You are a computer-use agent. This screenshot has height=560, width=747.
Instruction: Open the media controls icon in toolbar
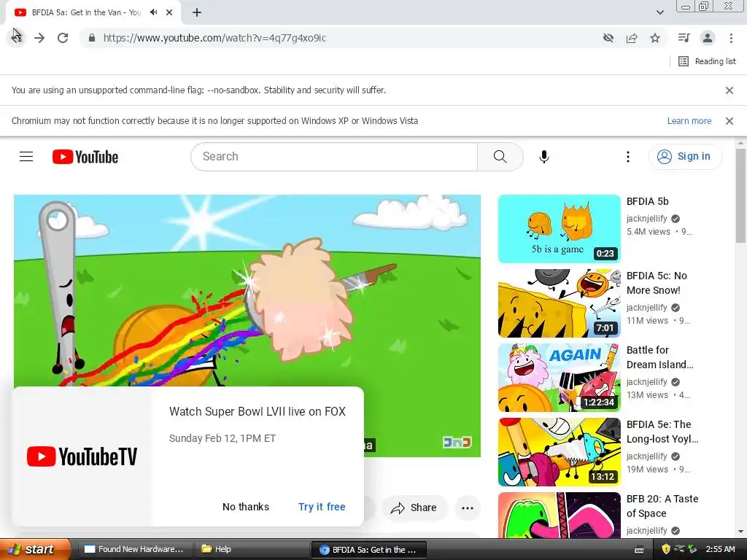[684, 38]
